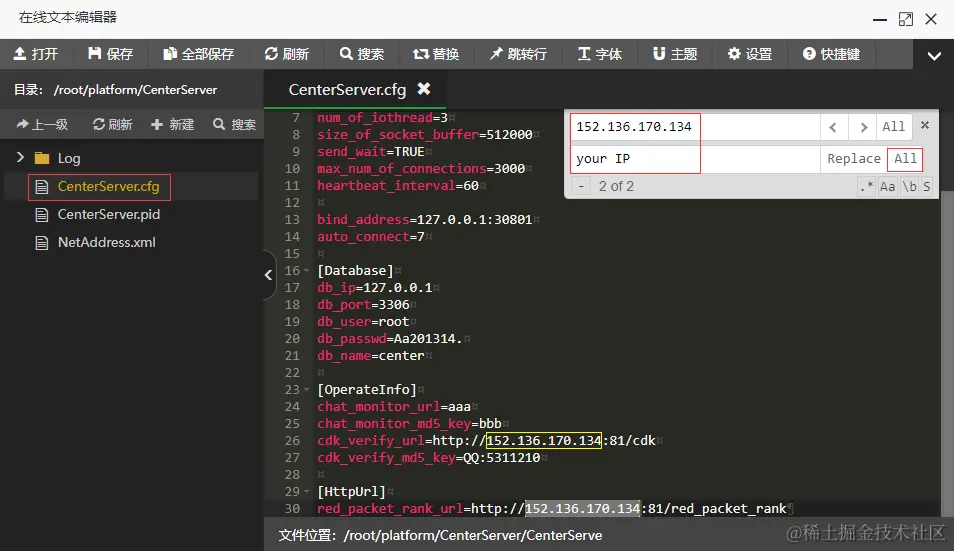Toggle whole word \b search option
The height and width of the screenshot is (551, 954).
pos(909,186)
